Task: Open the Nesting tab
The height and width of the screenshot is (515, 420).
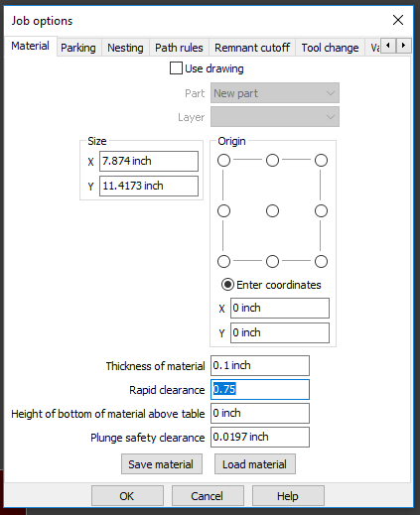Action: pos(125,48)
